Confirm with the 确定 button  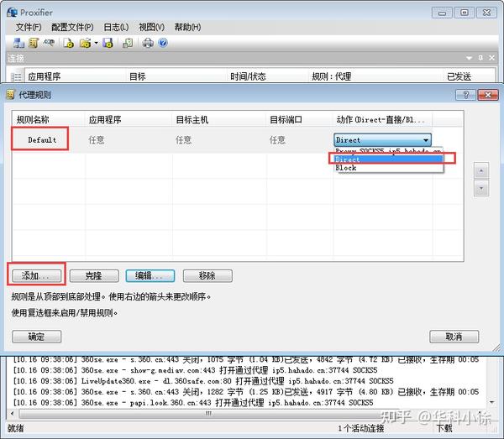(36, 337)
